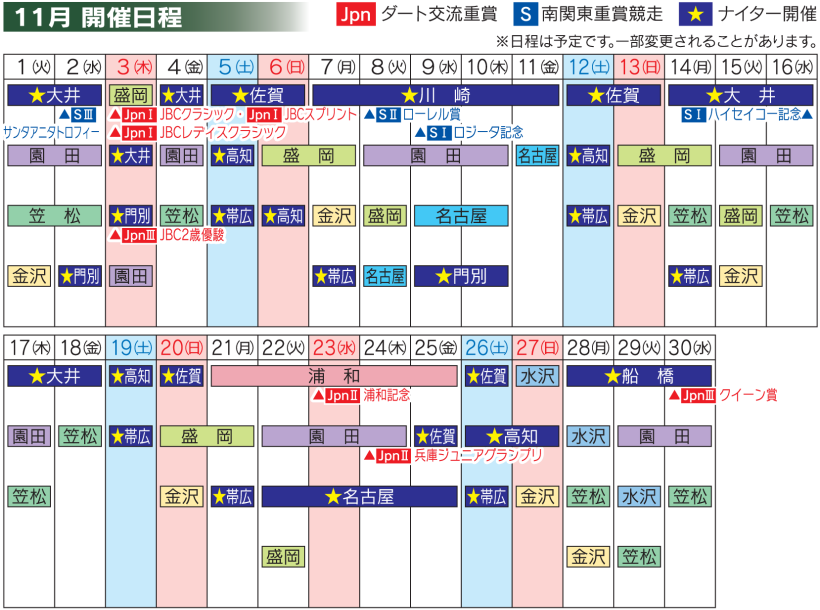This screenshot has height=610, width=820.
Task: Select the 3(木) holiday date header
Action: pos(131,67)
